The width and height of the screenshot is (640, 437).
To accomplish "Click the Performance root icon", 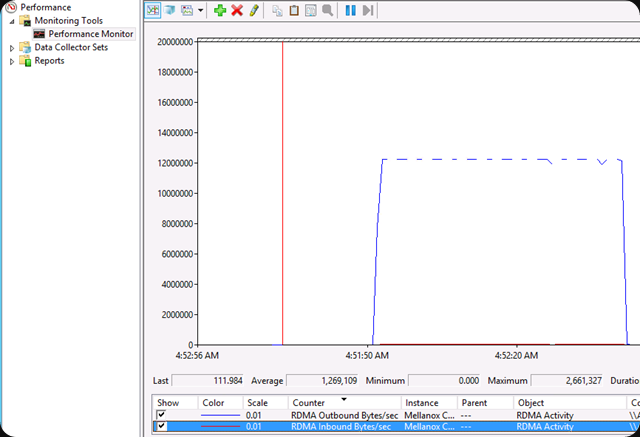I will point(11,7).
